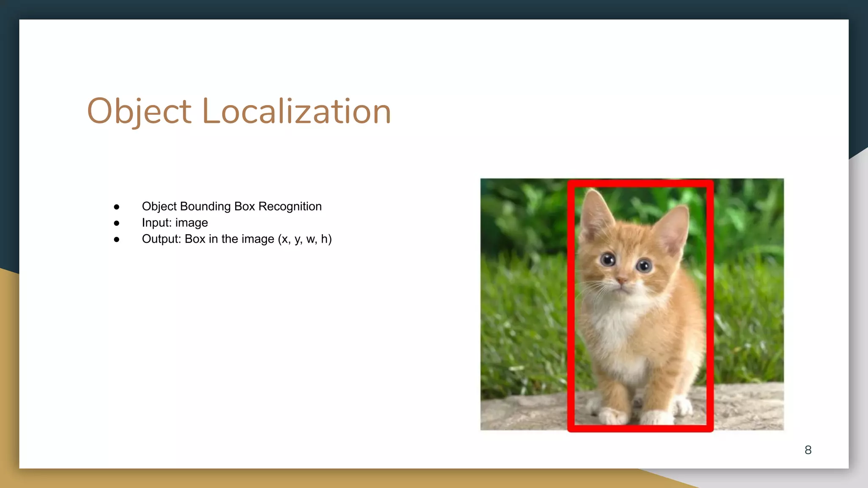The height and width of the screenshot is (488, 868).
Task: Click the stone area right of red box
Action: pyautogui.click(x=748, y=407)
